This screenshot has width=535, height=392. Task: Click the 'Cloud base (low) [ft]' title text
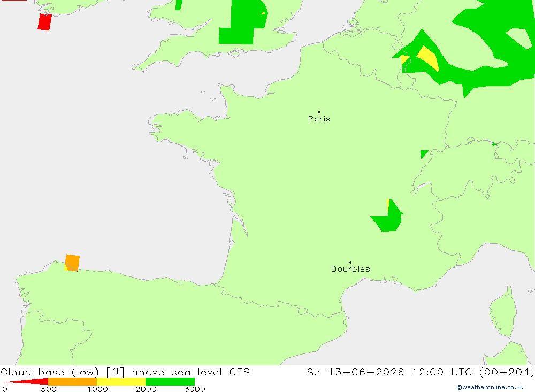pos(63,372)
